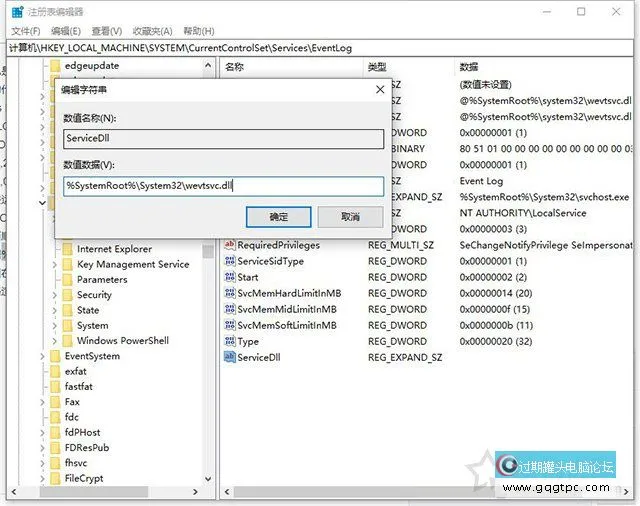Click the 数值名称 ServiceDll field
The image size is (640, 506).
click(224, 139)
